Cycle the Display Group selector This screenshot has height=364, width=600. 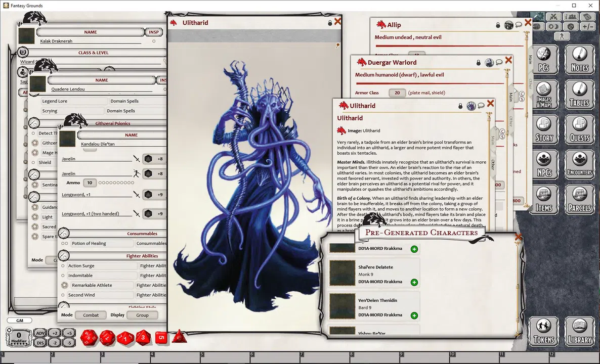coord(142,315)
